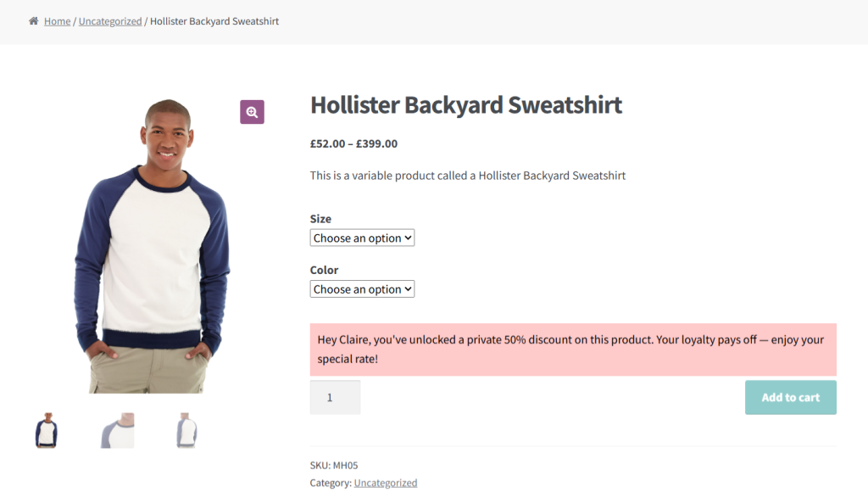The image size is (868, 498).
Task: Click the pink 50% discount notice banner
Action: click(x=573, y=349)
